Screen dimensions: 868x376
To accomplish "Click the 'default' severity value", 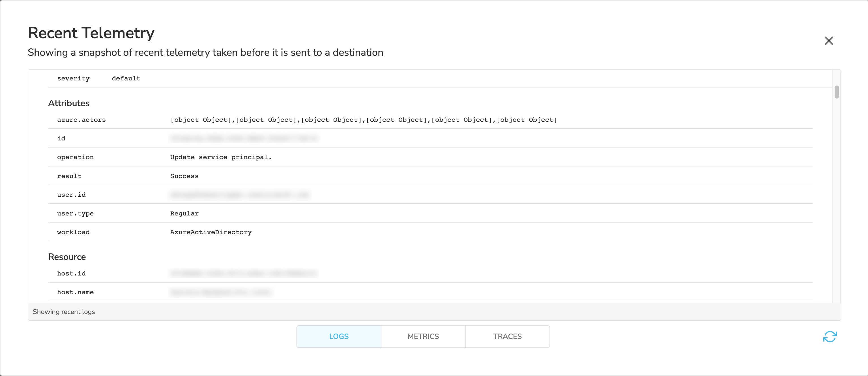I will [x=126, y=78].
